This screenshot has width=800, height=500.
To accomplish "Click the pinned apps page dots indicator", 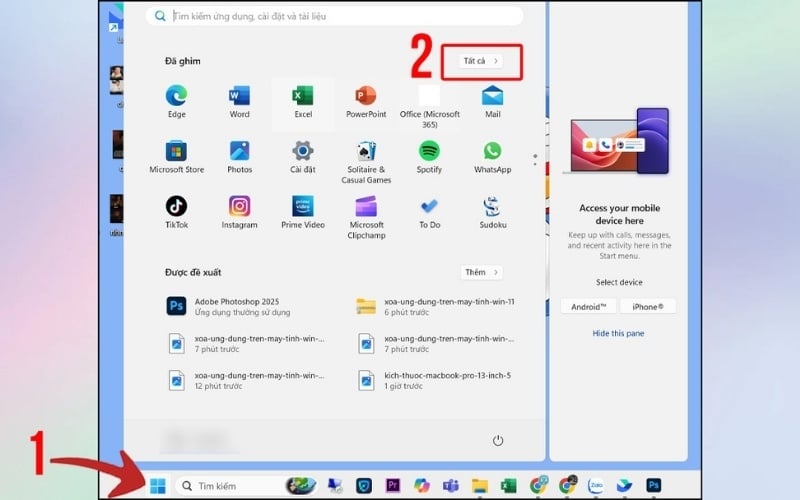I will pyautogui.click(x=535, y=160).
